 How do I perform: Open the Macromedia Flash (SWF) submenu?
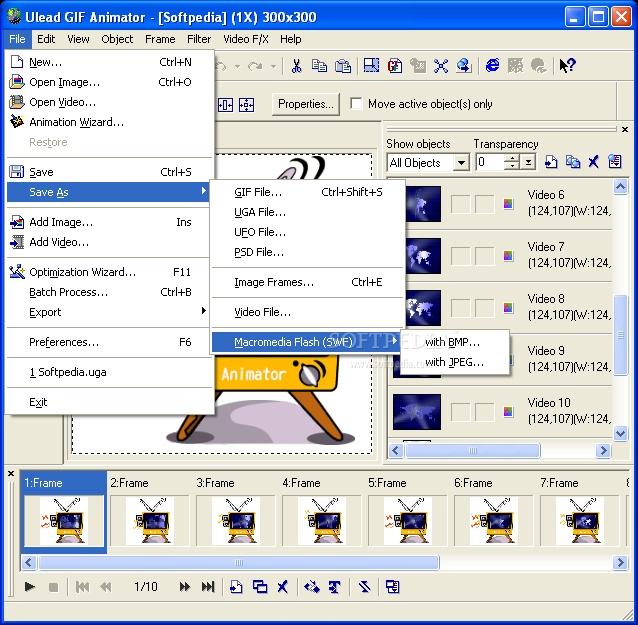tap(306, 342)
